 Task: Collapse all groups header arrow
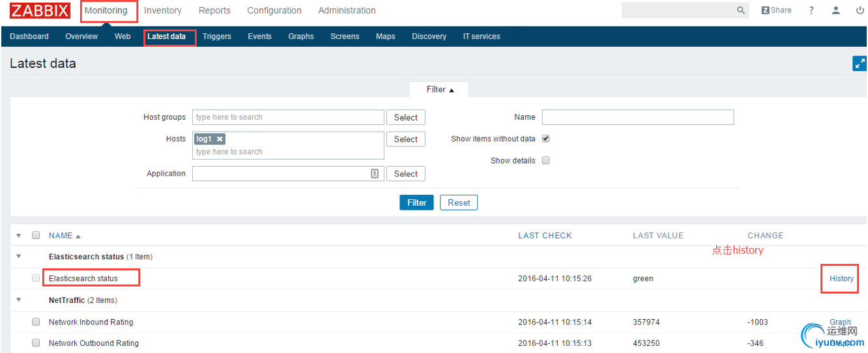pos(18,236)
